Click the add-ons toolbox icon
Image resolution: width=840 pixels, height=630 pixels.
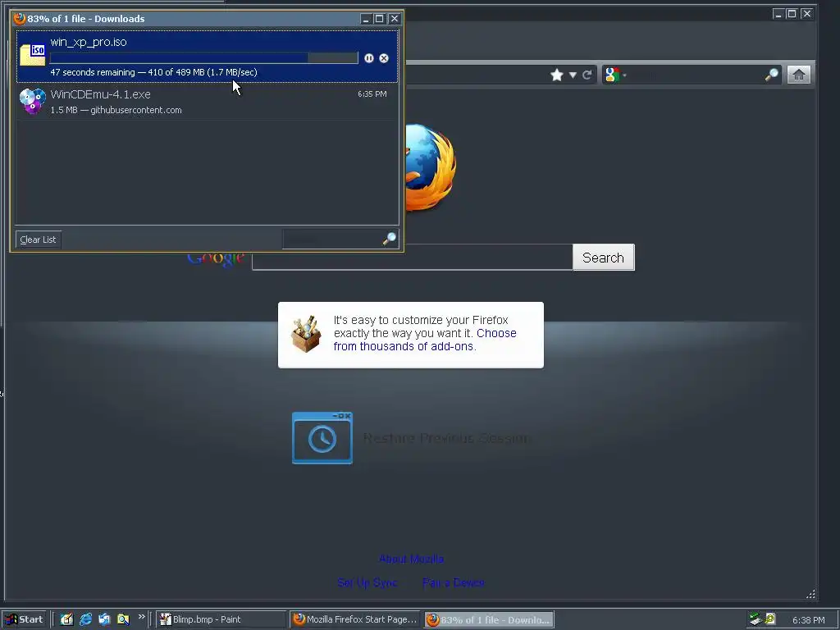pyautogui.click(x=306, y=335)
